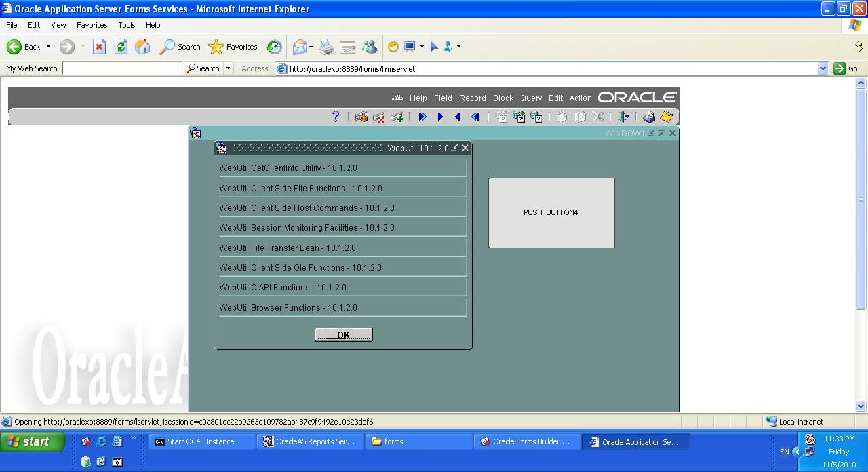Save using the yellow floppy disk icon
The height and width of the screenshot is (472, 868).
tap(667, 117)
